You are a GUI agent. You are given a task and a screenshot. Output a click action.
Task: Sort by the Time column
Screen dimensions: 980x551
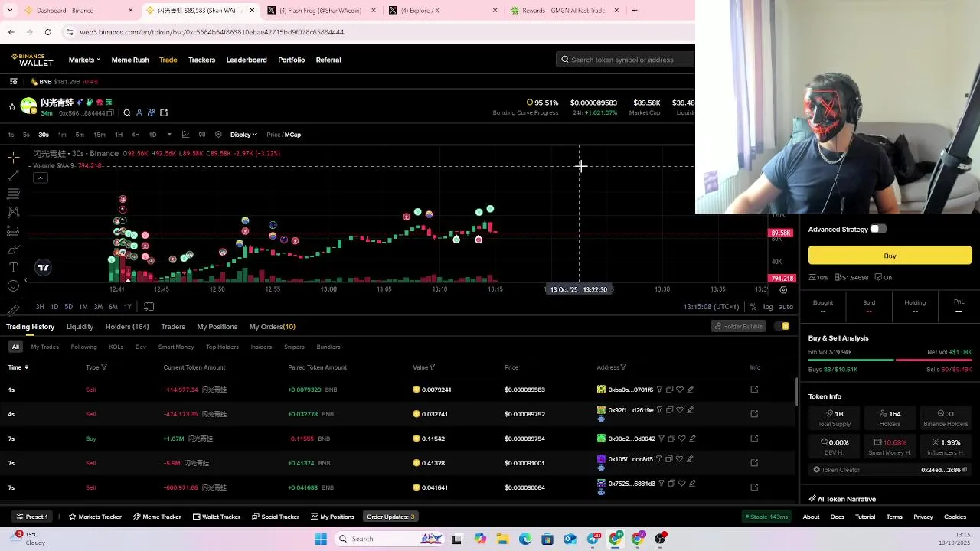18,367
